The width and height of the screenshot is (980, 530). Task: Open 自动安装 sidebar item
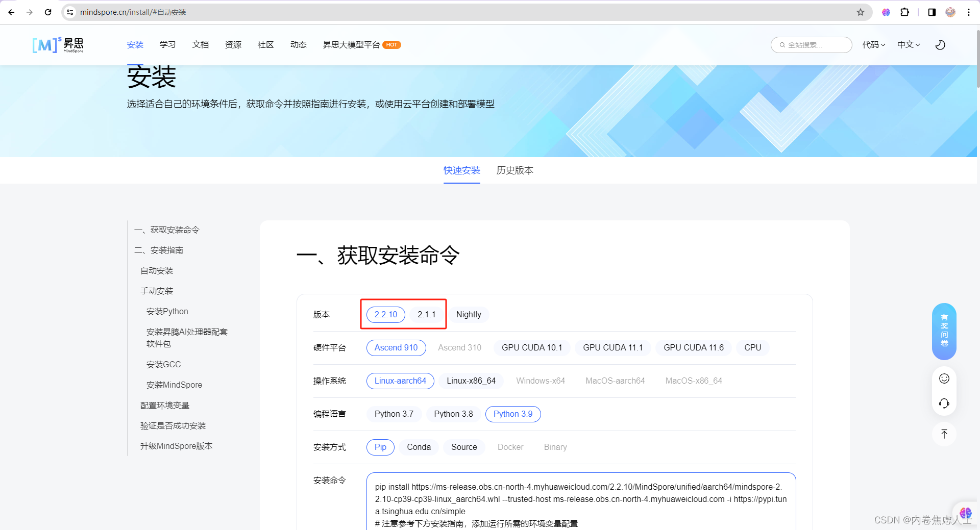(x=157, y=271)
